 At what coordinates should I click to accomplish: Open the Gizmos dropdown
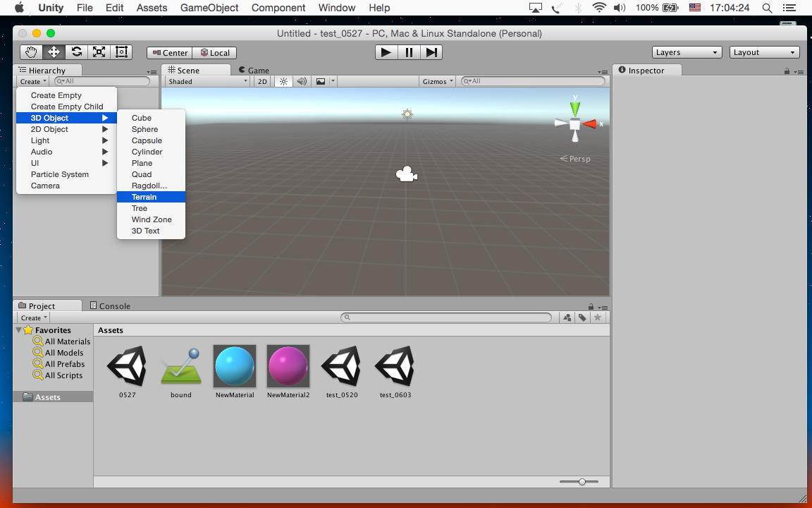click(x=437, y=81)
